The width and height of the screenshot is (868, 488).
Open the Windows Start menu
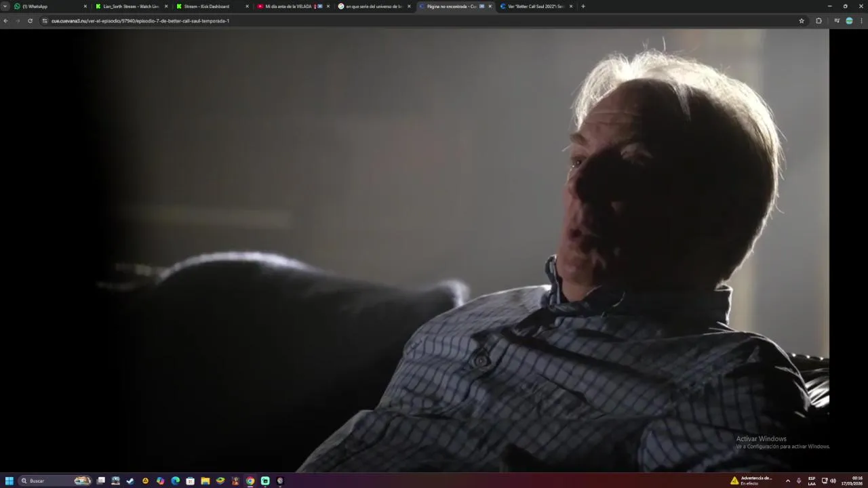pos(9,481)
